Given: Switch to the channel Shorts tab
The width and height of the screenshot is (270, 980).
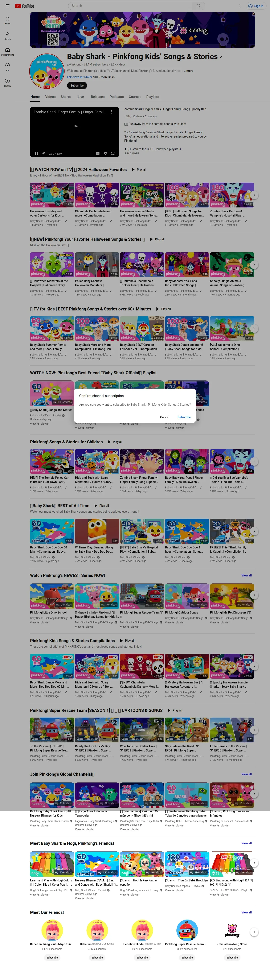Looking at the screenshot, I should 66,97.
